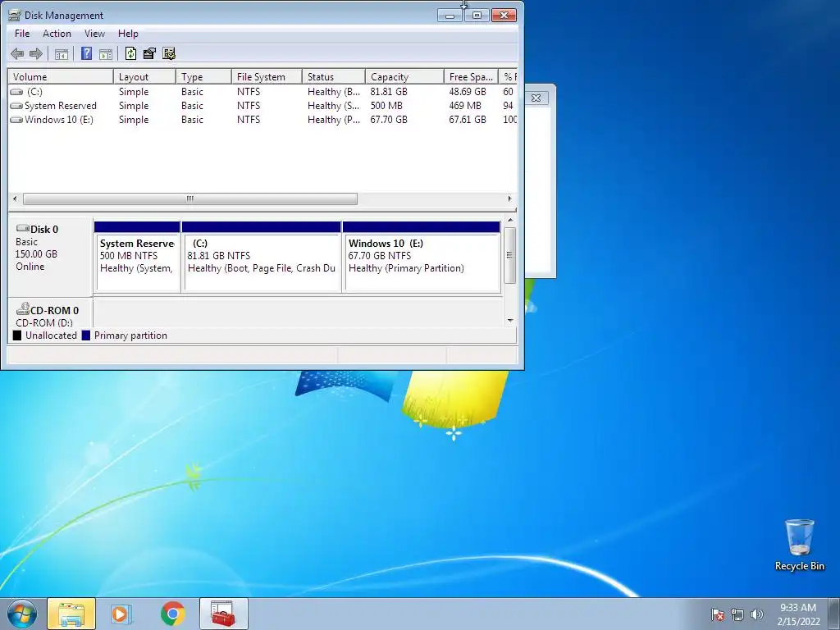Click the Disk Management title bar icon
840x630 pixels.
coord(15,15)
